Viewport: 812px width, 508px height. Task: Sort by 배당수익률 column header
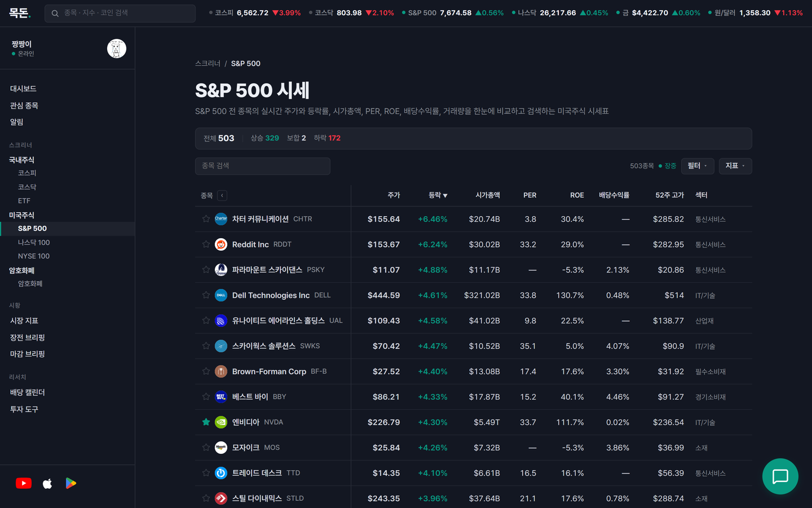pyautogui.click(x=614, y=195)
